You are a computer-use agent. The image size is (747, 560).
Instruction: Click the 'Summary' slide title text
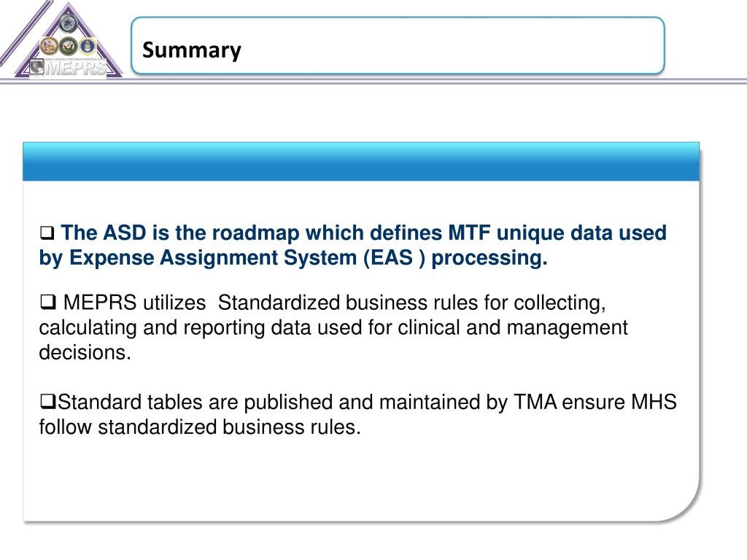tap(192, 50)
